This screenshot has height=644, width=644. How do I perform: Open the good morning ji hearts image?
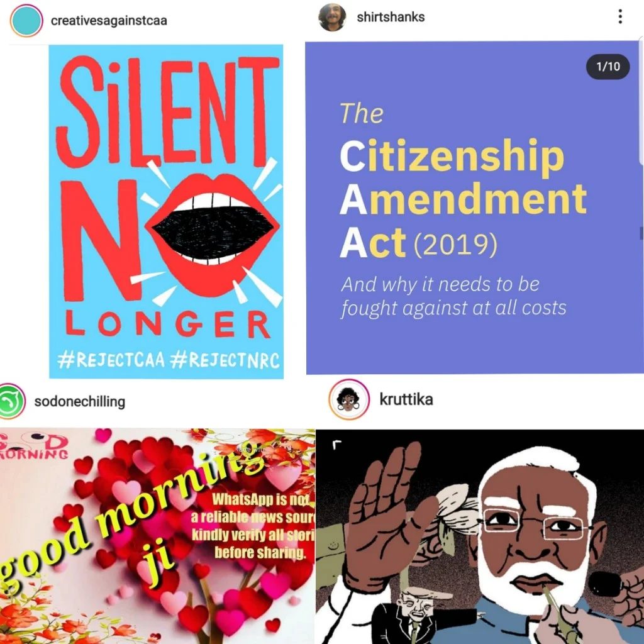(x=157, y=536)
